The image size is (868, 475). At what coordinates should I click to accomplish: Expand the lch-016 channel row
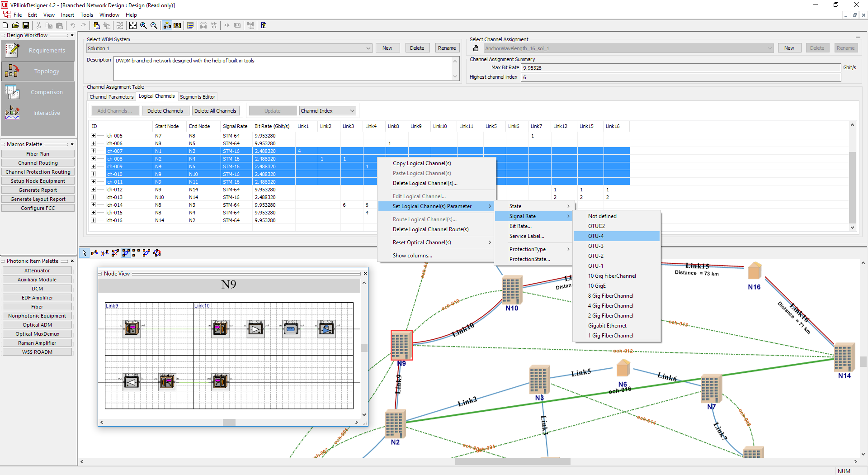(93, 220)
